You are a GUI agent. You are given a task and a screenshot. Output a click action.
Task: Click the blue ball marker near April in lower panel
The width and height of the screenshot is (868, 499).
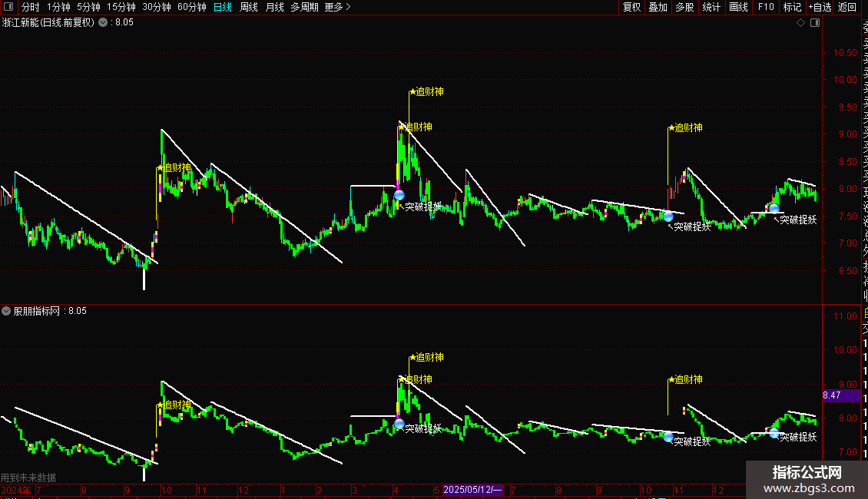(399, 425)
